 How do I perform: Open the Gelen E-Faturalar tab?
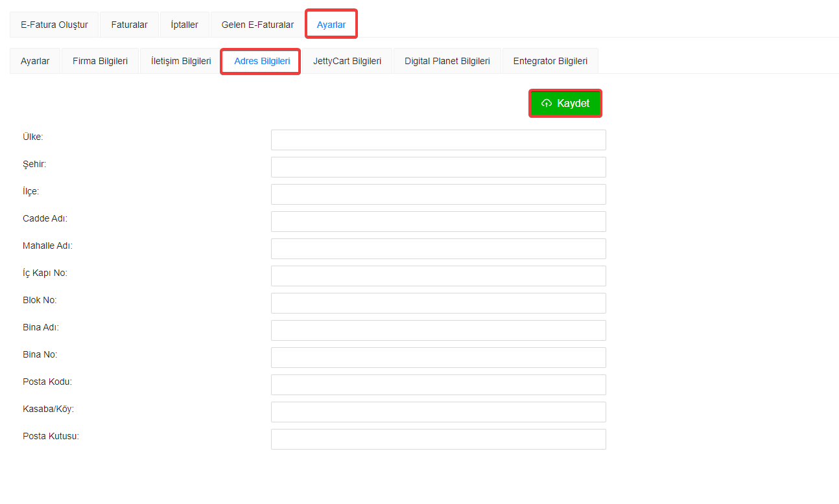pyautogui.click(x=257, y=25)
